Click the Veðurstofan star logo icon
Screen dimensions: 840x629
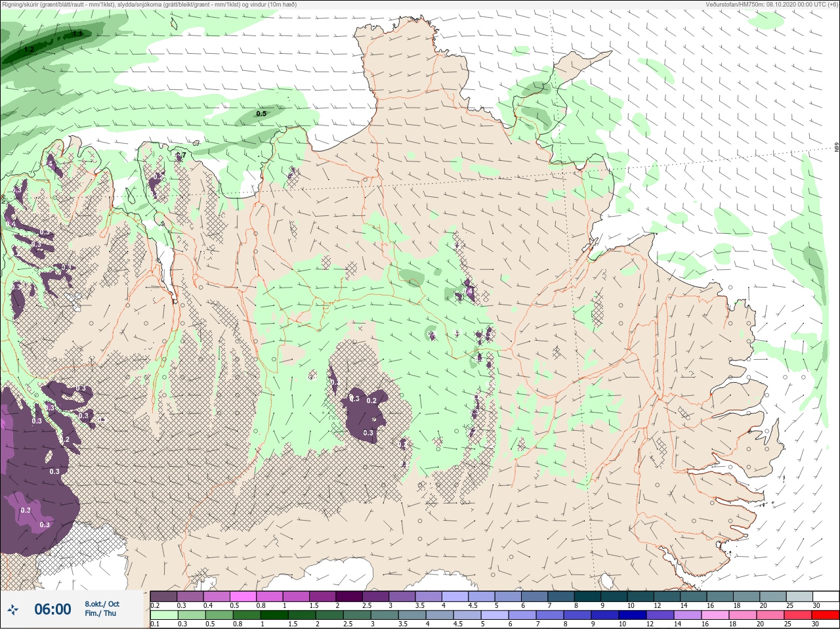click(13, 610)
